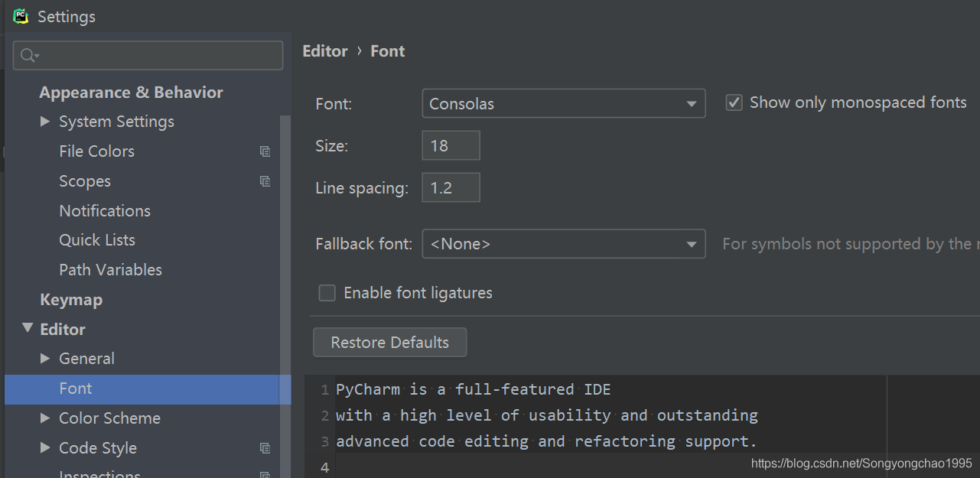Click preview line 'PyCharm is a full-featured IDE'
This screenshot has height=478, width=980.
coord(473,389)
